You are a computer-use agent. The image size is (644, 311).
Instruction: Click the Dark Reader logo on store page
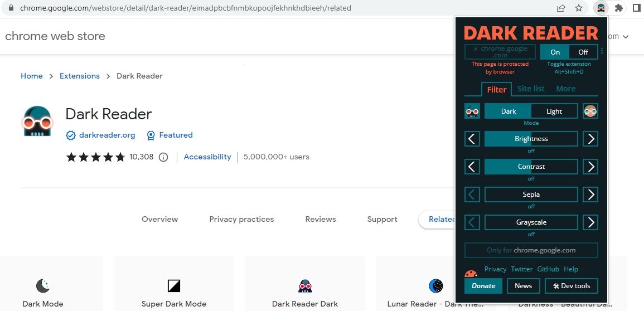point(37,122)
